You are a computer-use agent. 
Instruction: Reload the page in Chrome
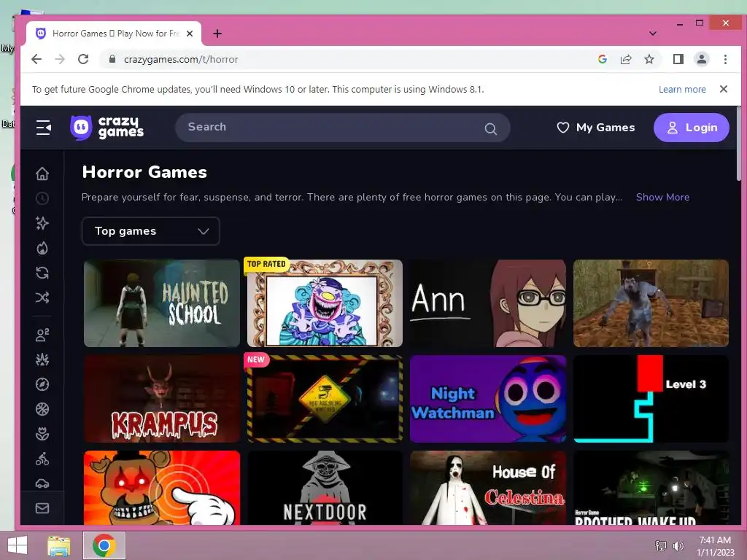click(x=83, y=59)
